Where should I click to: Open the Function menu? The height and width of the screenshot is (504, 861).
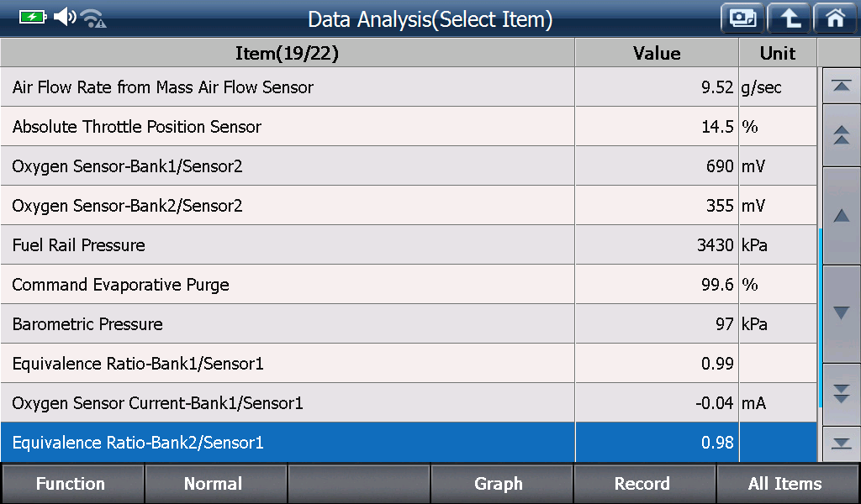pyautogui.click(x=71, y=484)
